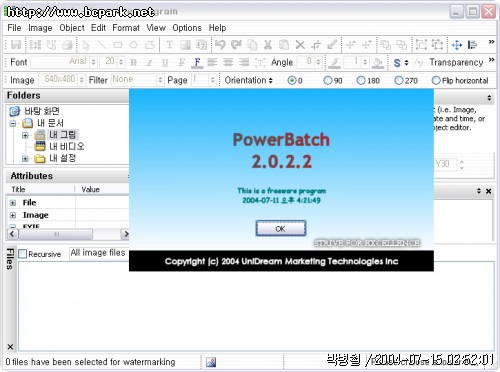The image size is (500, 372).
Task: Select the pointer selection tool
Action: point(86,45)
